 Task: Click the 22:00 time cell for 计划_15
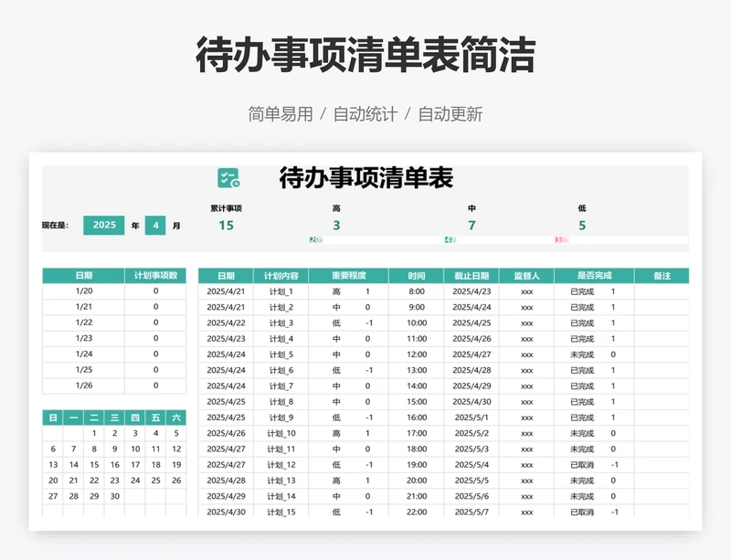pyautogui.click(x=416, y=512)
